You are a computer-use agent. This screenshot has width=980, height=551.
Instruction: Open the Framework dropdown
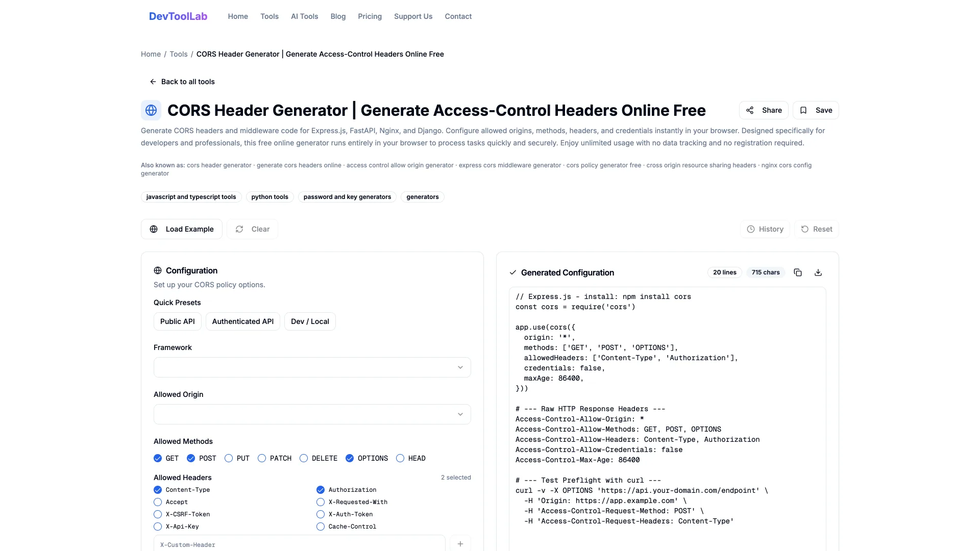(x=312, y=367)
